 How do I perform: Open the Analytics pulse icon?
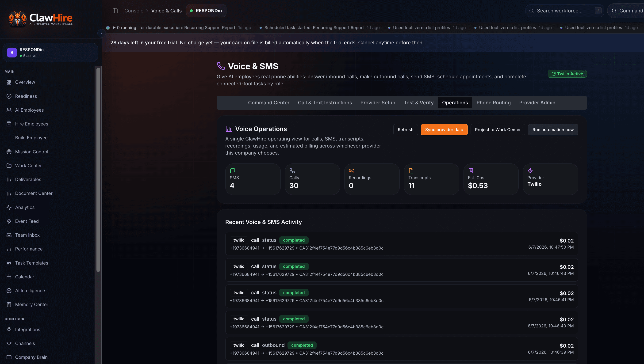pos(9,207)
